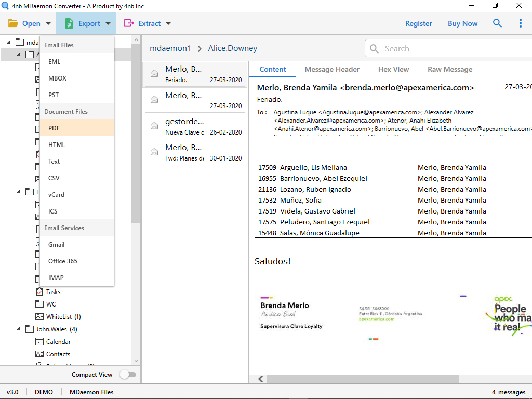This screenshot has height=399, width=532.
Task: Click the WhiteList contact card icon
Action: click(x=39, y=316)
